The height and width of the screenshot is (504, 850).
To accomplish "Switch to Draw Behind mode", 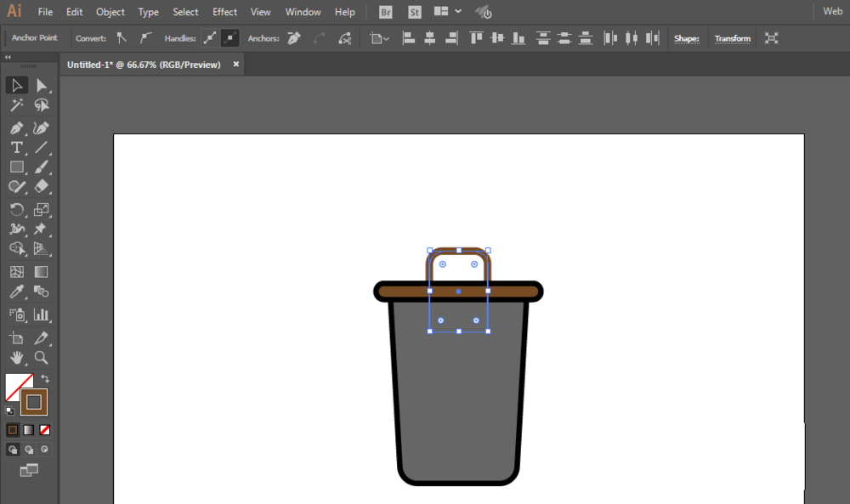I will (29, 449).
